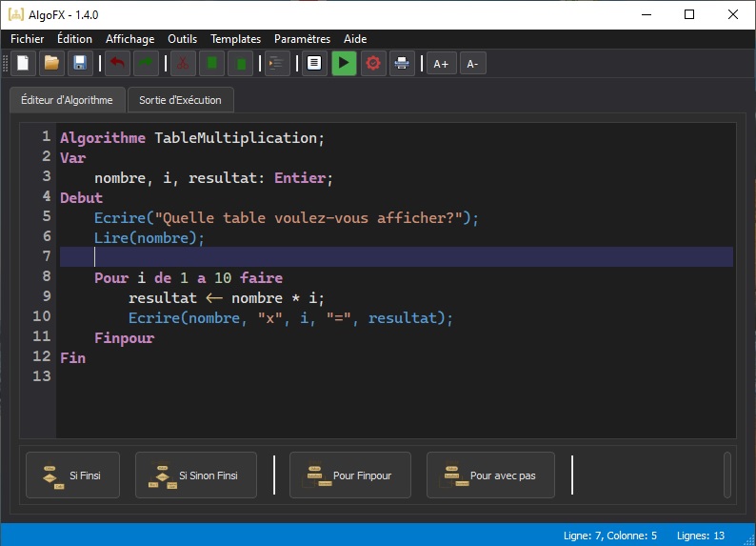The image size is (756, 546).
Task: Save the algorithm using the floppy icon
Action: coord(80,63)
